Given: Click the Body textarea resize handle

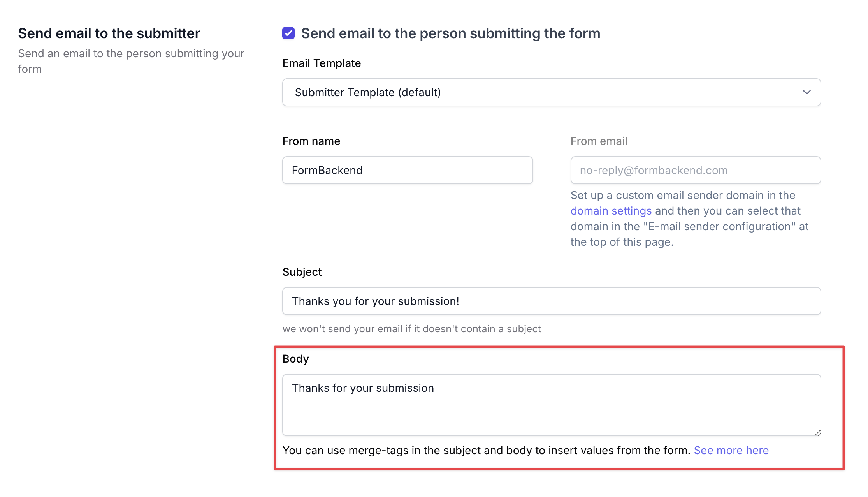Looking at the screenshot, I should tap(817, 433).
